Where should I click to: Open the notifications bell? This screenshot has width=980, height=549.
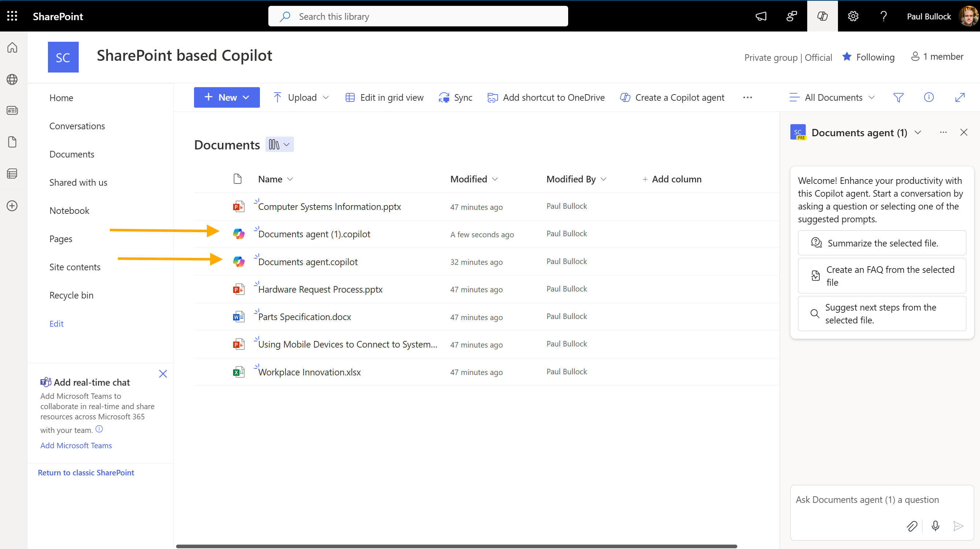pyautogui.click(x=761, y=16)
